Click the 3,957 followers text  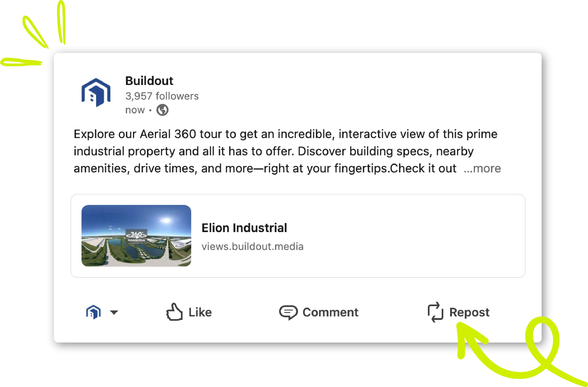[162, 96]
